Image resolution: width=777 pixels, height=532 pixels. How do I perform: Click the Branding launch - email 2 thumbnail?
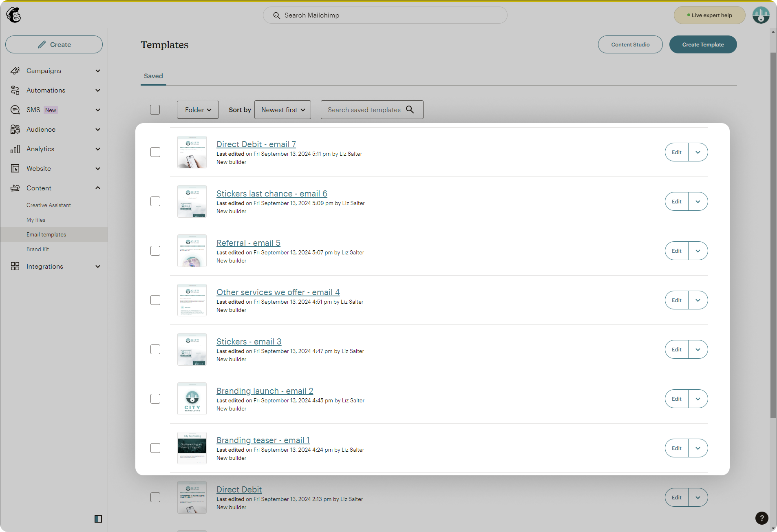coord(192,399)
